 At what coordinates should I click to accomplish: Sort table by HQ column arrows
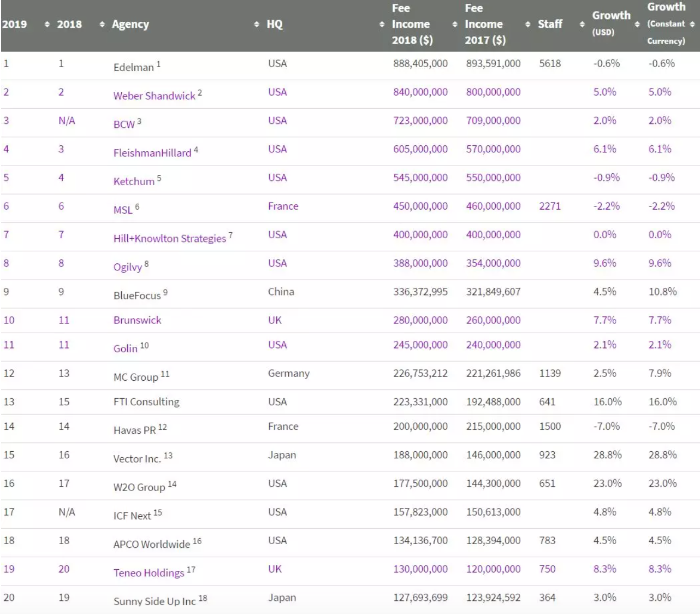[382, 25]
